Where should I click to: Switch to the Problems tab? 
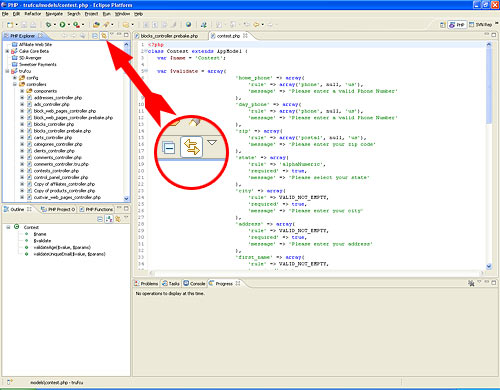pyautogui.click(x=146, y=284)
